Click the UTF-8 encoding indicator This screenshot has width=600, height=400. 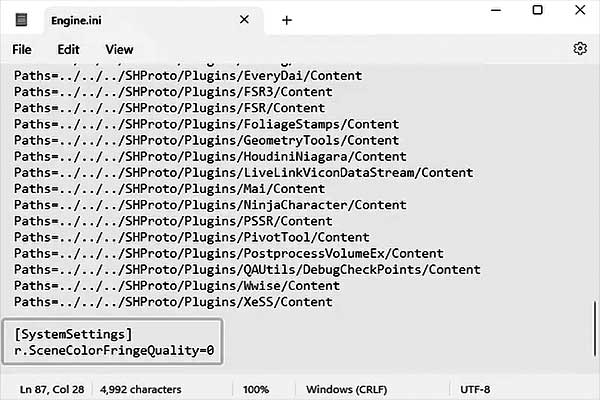coord(475,389)
